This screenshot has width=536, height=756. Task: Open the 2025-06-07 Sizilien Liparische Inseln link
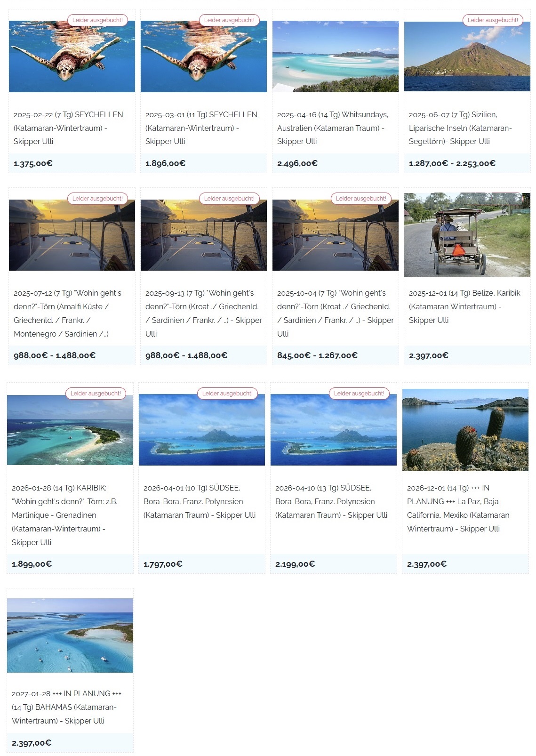tap(460, 128)
